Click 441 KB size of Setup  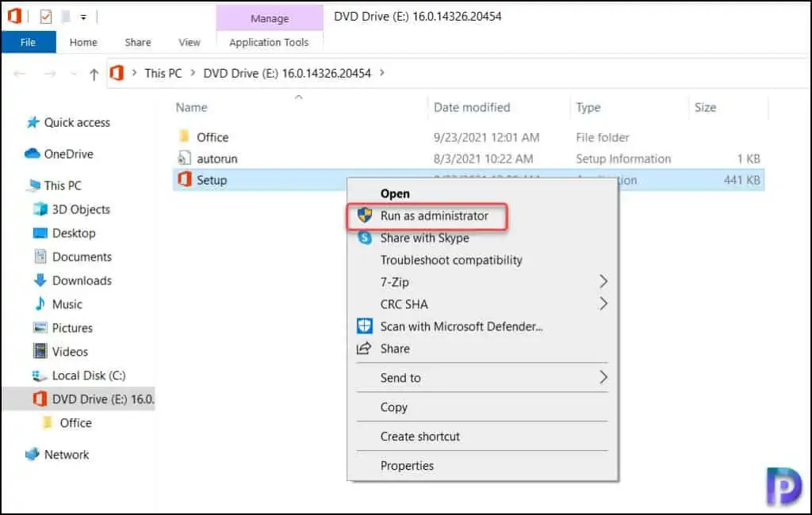pyautogui.click(x=742, y=180)
